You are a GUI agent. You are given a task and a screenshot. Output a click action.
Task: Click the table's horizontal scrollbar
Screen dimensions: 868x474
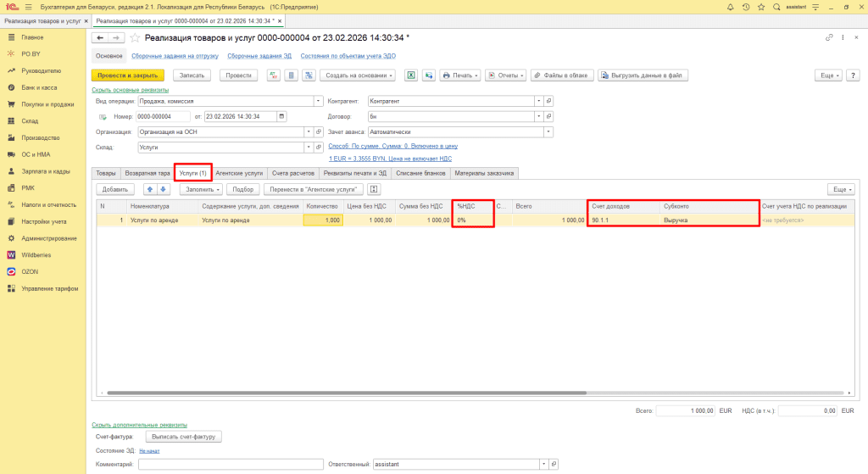click(x=424, y=393)
